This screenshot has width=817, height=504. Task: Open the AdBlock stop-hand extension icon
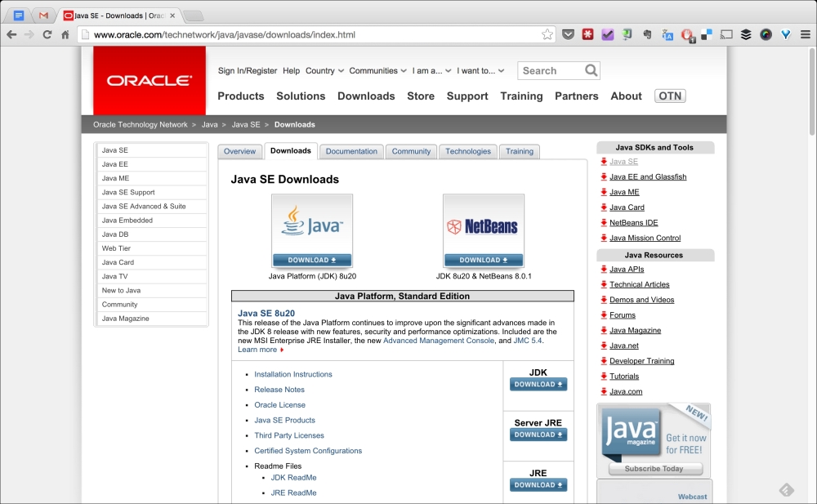(687, 35)
